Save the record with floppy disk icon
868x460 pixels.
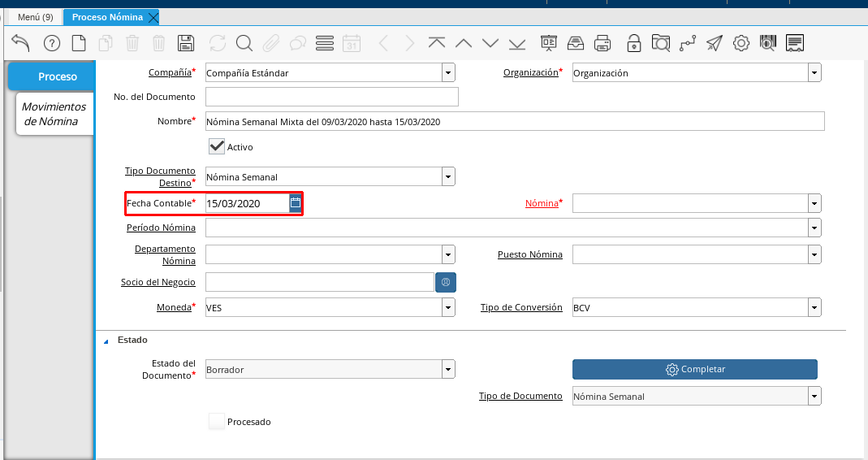click(185, 43)
